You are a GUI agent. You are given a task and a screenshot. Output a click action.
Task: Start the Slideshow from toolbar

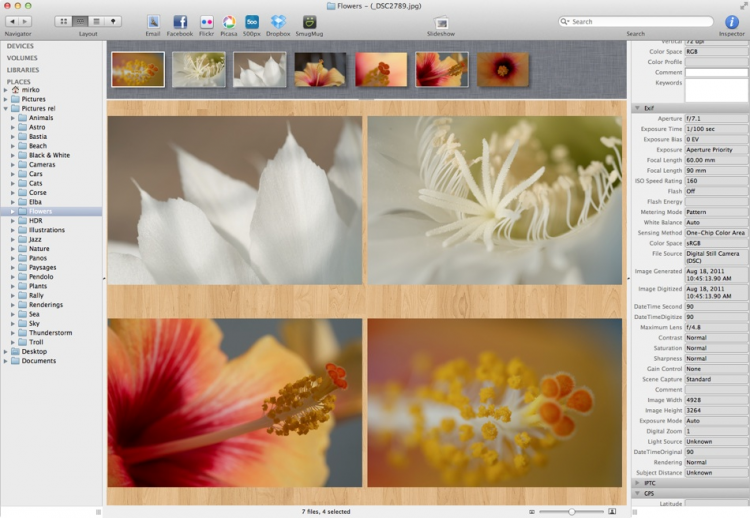(x=440, y=21)
